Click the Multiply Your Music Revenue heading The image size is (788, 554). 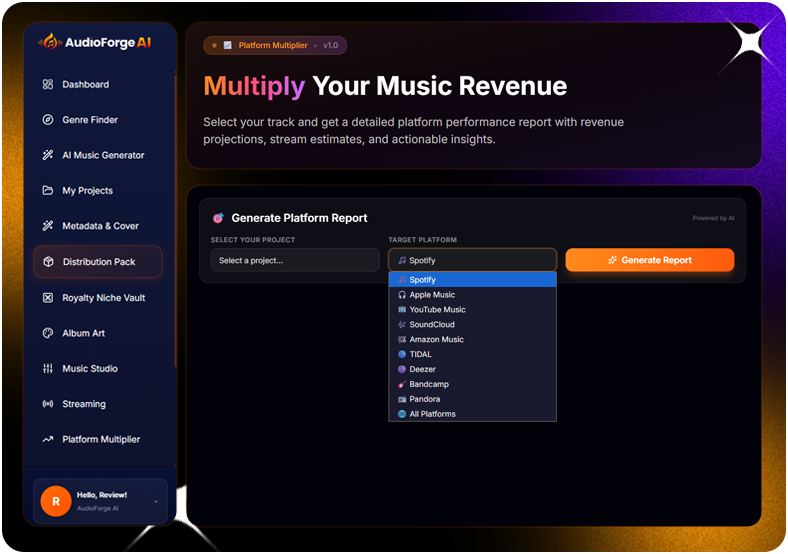point(385,86)
